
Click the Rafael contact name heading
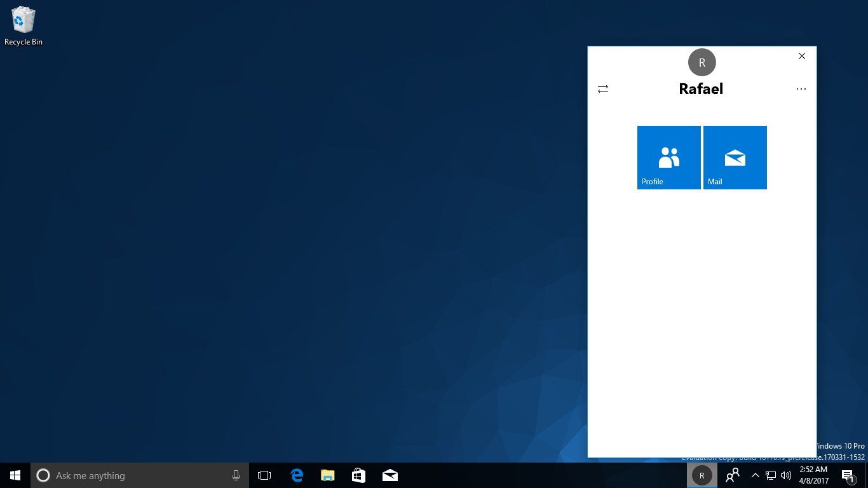pos(701,89)
